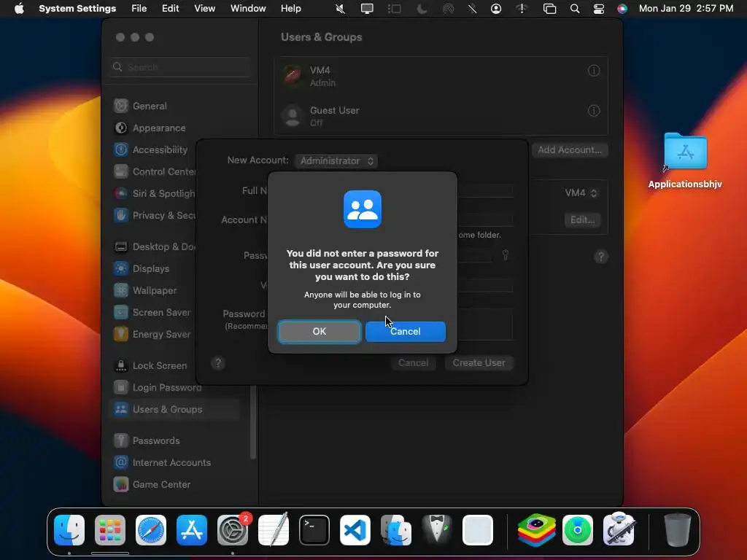Open the File menu
Viewport: 747px width, 560px height.
[139, 9]
